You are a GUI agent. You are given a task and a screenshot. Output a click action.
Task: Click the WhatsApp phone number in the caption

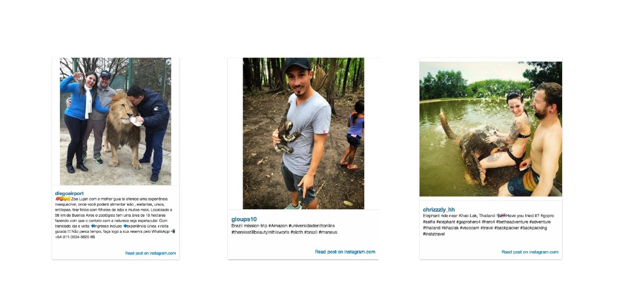coord(71,237)
